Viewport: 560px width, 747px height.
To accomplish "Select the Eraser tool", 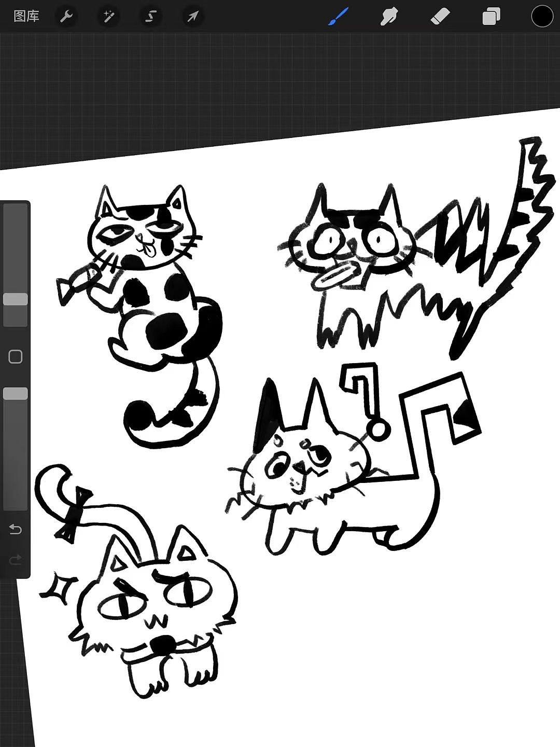I will pos(440,17).
